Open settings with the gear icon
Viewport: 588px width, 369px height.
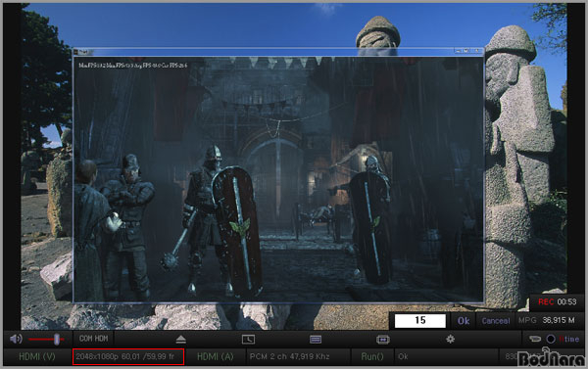(451, 339)
